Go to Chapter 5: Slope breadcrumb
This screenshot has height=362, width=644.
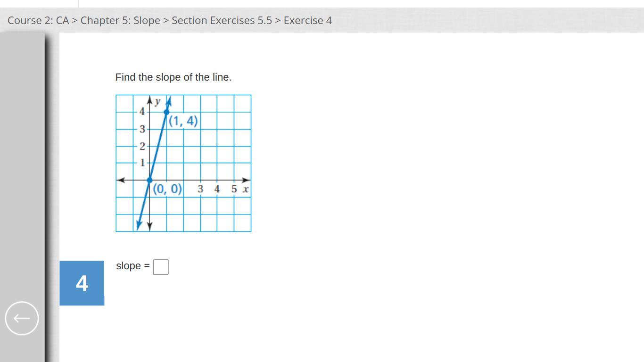120,20
